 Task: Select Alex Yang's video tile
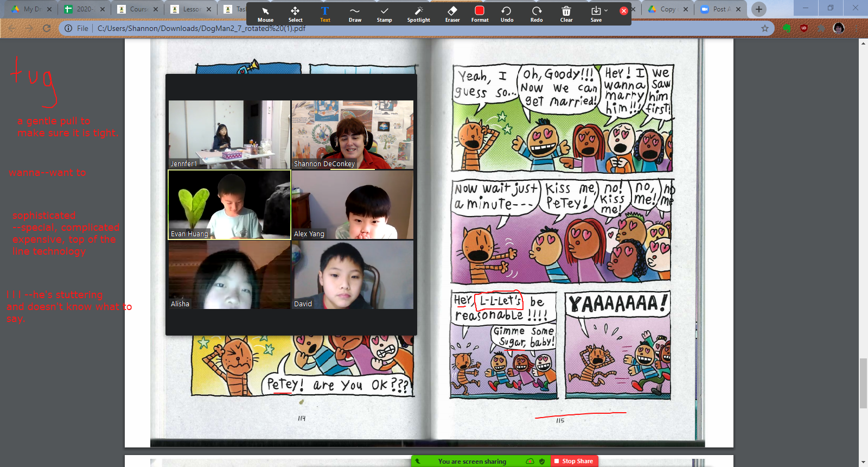[353, 205]
